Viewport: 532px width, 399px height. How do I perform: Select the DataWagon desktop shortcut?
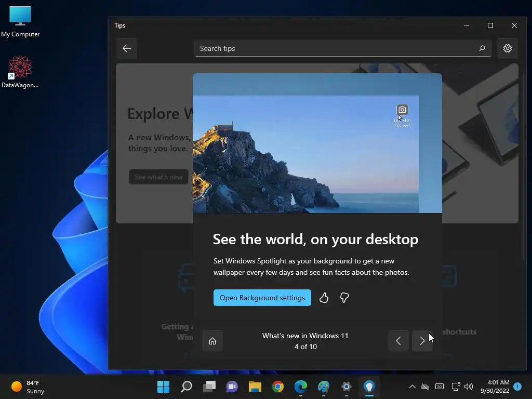[20, 72]
